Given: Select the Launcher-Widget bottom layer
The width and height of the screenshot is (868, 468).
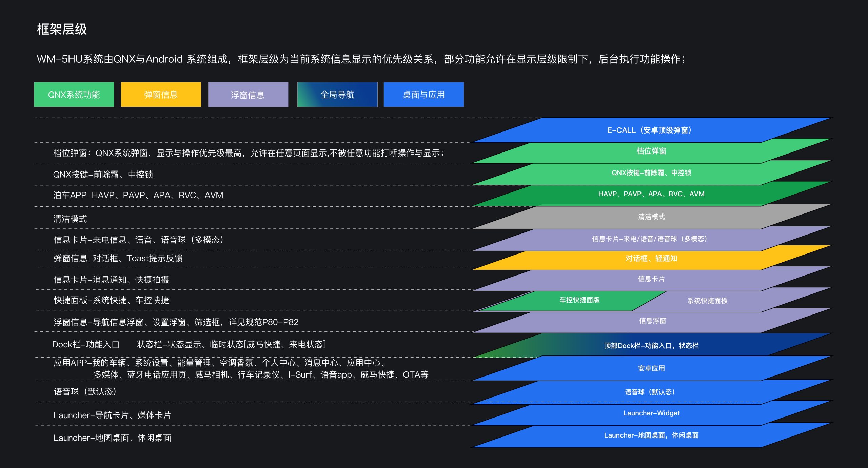Looking at the screenshot, I should (651, 413).
